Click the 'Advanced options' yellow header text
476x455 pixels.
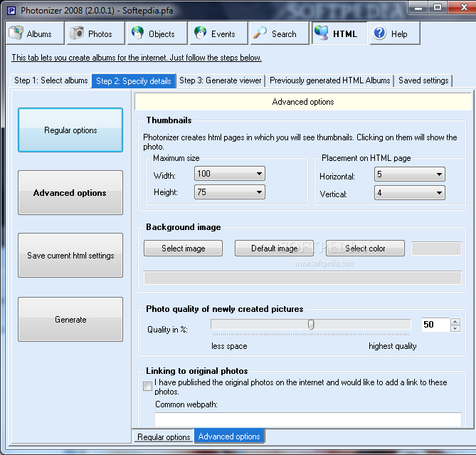[303, 102]
